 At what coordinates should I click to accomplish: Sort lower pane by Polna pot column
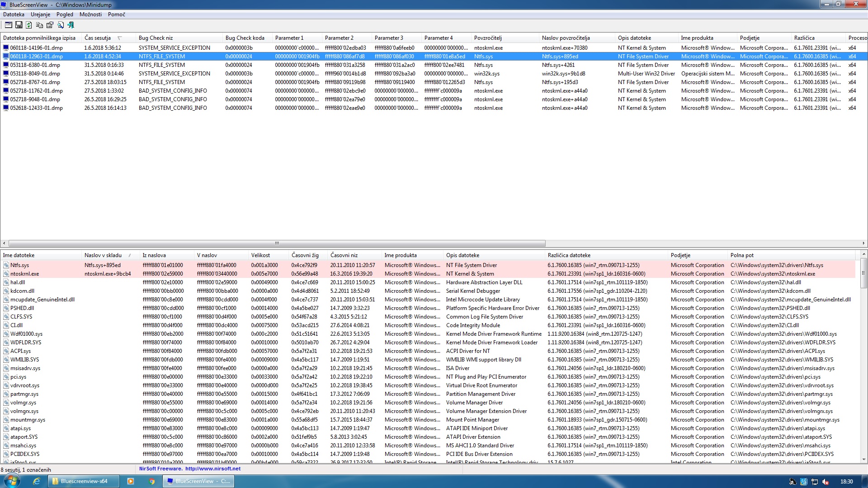pos(791,255)
